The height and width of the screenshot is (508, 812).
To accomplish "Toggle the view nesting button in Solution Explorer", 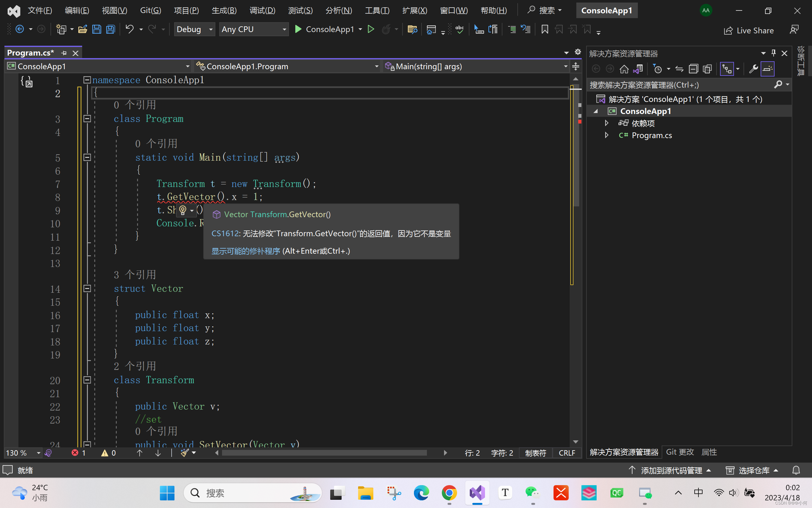I will (x=727, y=69).
